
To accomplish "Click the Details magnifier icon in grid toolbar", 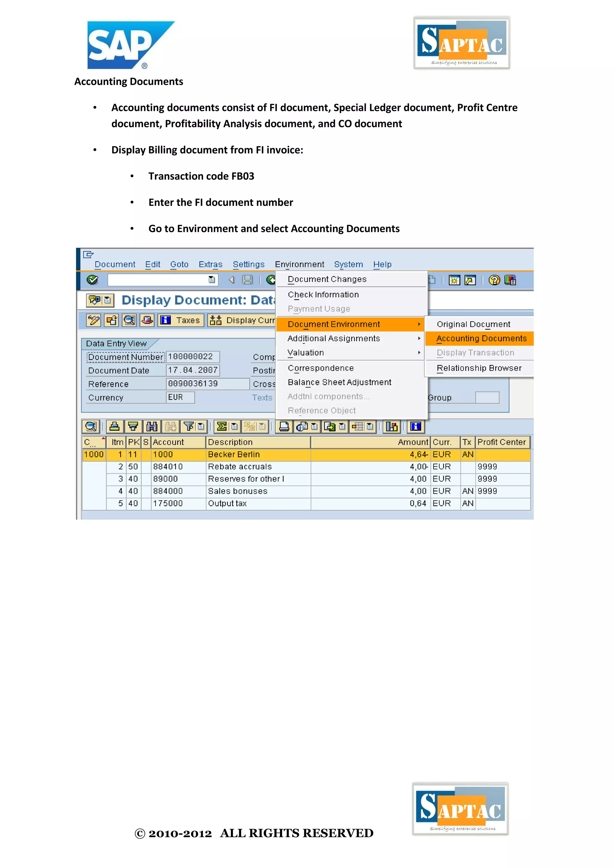I will click(91, 427).
